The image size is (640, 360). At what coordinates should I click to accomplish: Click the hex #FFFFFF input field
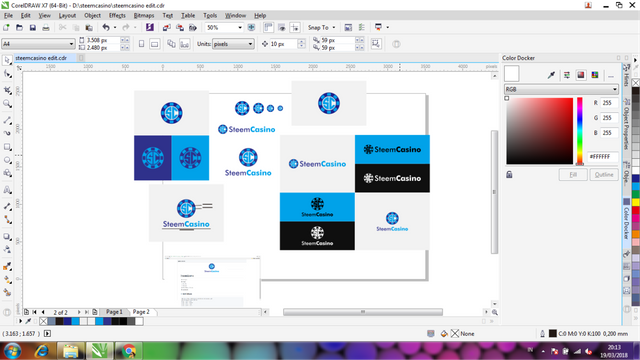pos(602,156)
